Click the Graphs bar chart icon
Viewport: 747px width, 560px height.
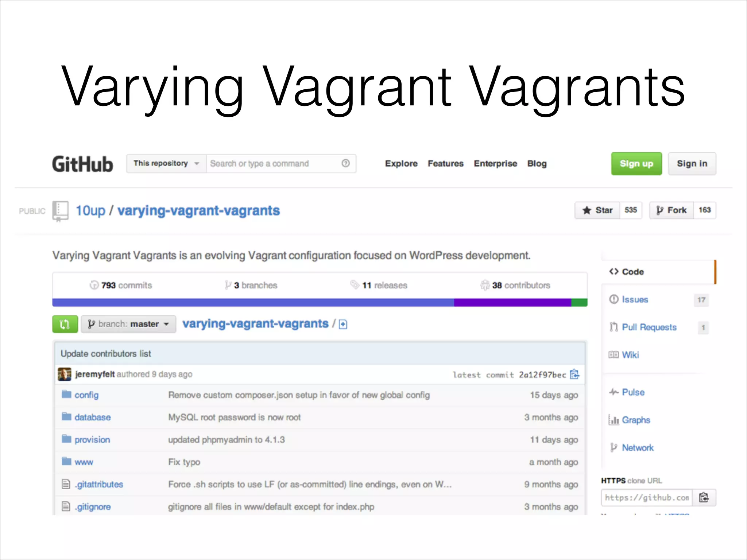pos(614,420)
